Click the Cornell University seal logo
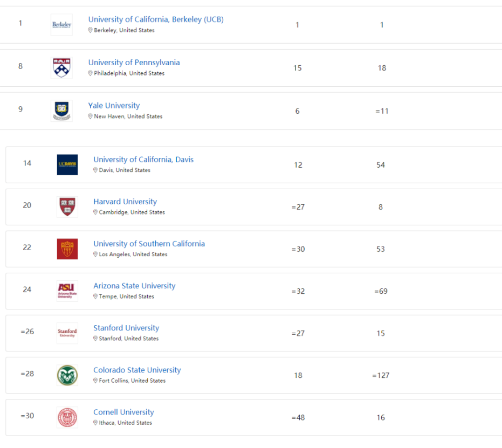This screenshot has height=448, width=502. pos(67,417)
